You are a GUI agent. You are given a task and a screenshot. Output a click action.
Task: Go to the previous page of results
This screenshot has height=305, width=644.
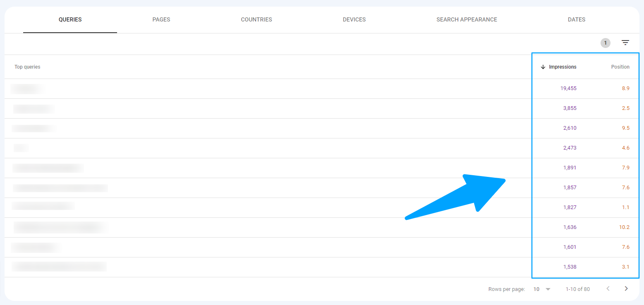pos(608,289)
